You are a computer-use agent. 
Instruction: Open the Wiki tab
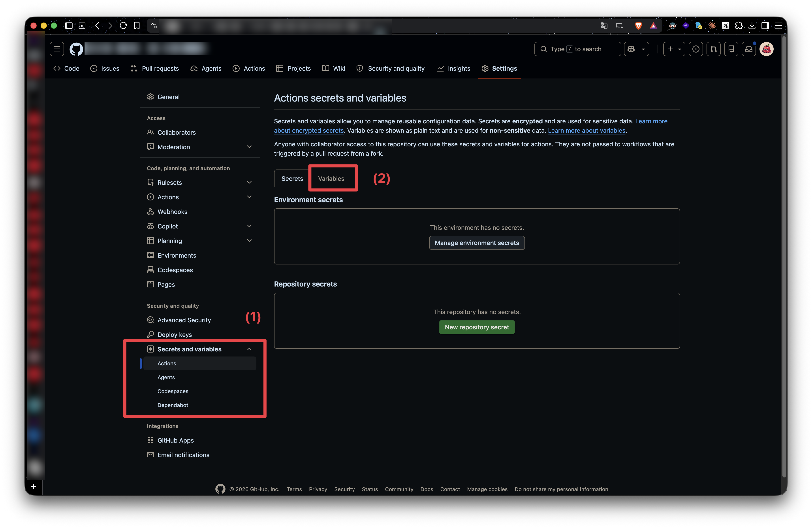click(x=334, y=69)
